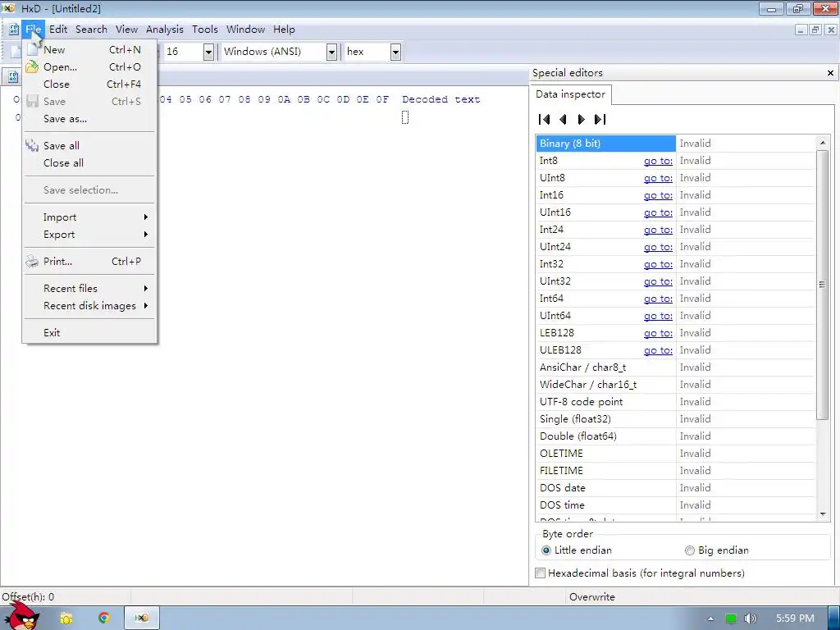Screen dimensions: 840x630
Task: Open the file explorer taskbar icon
Action: click(x=66, y=618)
